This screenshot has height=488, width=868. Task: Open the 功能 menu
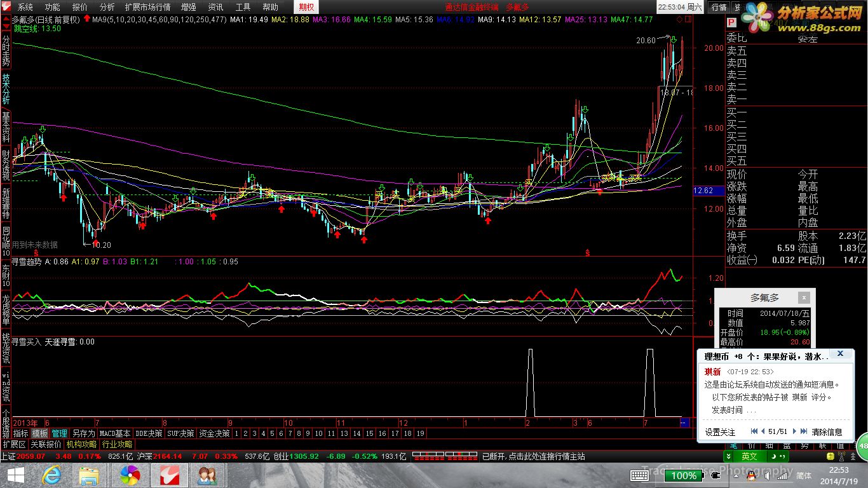pyautogui.click(x=52, y=7)
